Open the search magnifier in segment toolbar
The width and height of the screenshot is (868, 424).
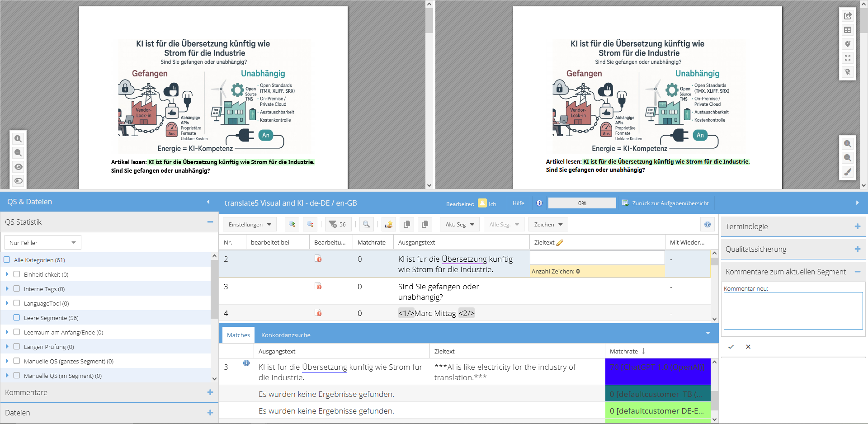(366, 225)
